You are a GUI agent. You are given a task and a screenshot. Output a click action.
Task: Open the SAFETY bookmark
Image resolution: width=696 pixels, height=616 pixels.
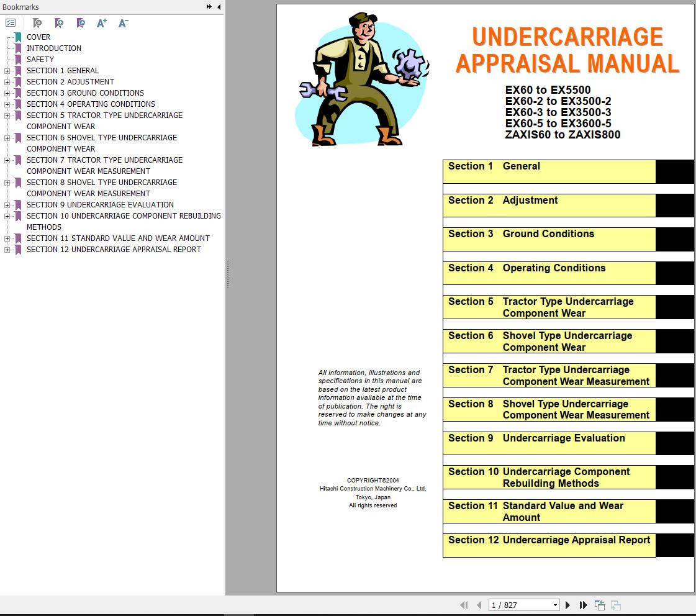click(x=40, y=59)
